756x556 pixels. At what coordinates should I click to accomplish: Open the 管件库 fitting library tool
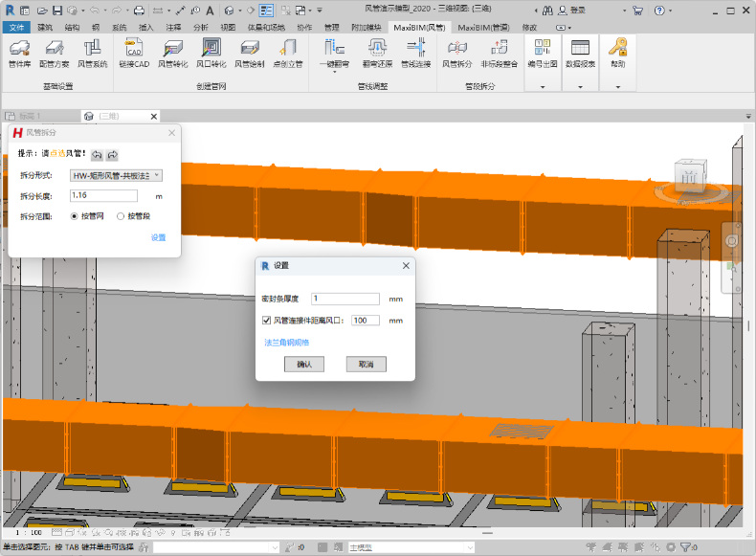point(19,52)
